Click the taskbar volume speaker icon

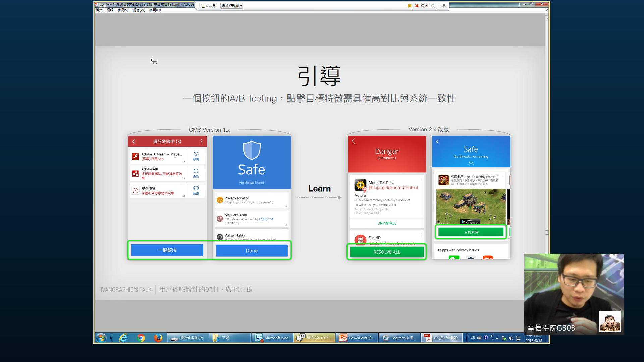click(x=511, y=338)
